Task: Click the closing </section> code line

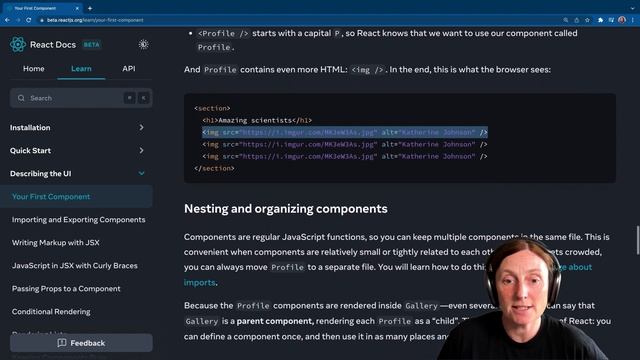Action: coord(214,168)
